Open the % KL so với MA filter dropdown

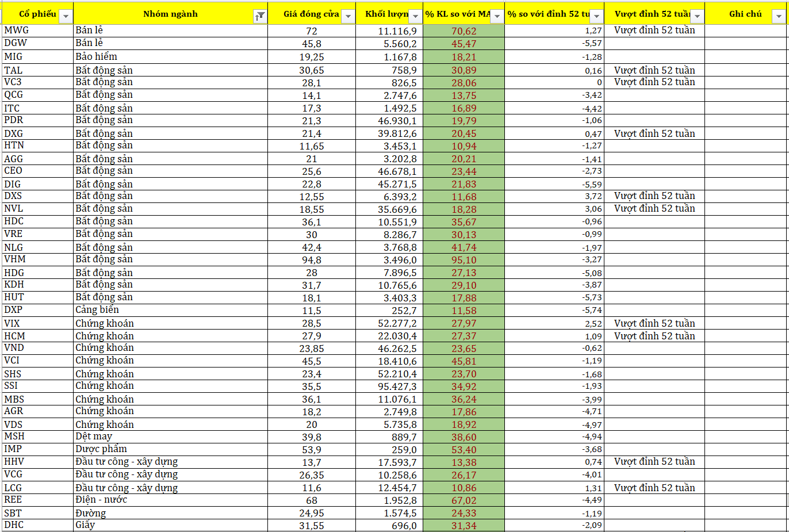tap(497, 16)
